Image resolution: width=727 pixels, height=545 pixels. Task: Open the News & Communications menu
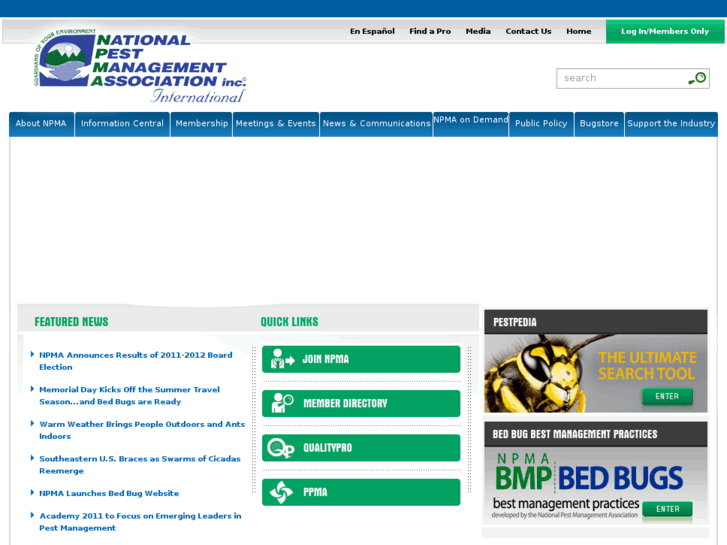coord(376,124)
